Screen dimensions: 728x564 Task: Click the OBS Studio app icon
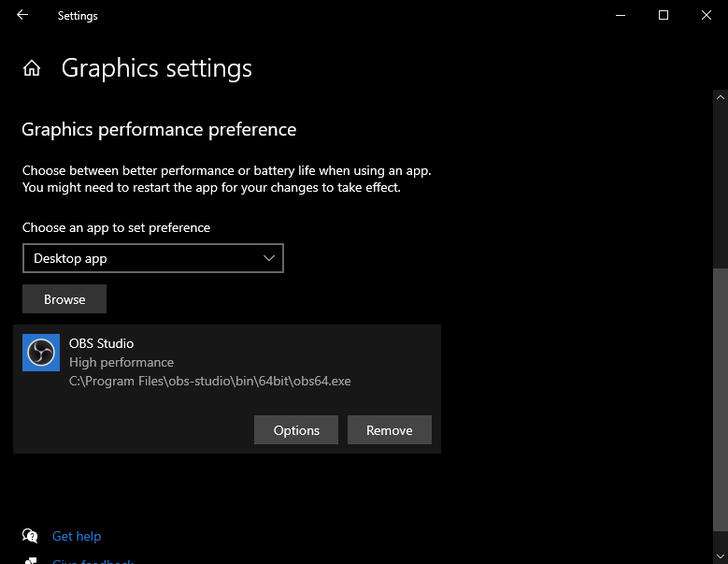click(41, 353)
